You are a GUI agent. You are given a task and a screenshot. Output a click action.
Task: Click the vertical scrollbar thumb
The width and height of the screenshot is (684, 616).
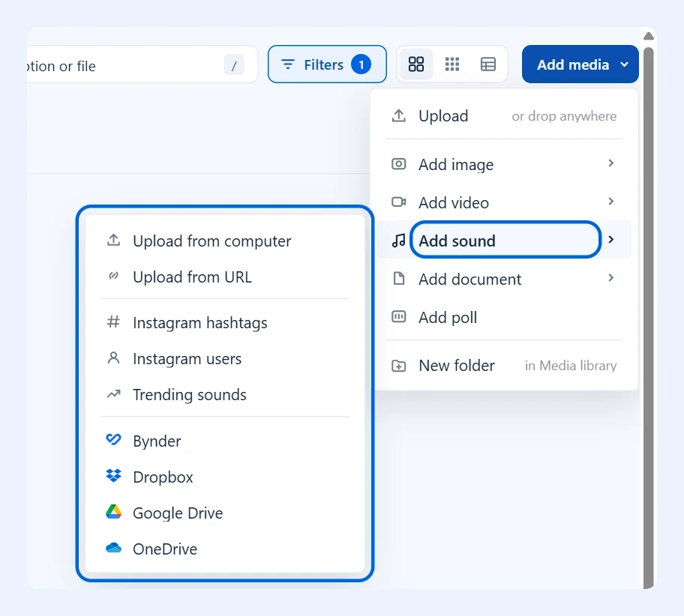tap(649, 318)
